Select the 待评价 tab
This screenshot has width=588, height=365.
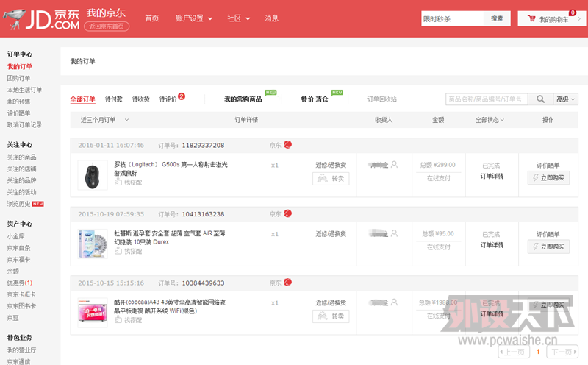coord(168,99)
